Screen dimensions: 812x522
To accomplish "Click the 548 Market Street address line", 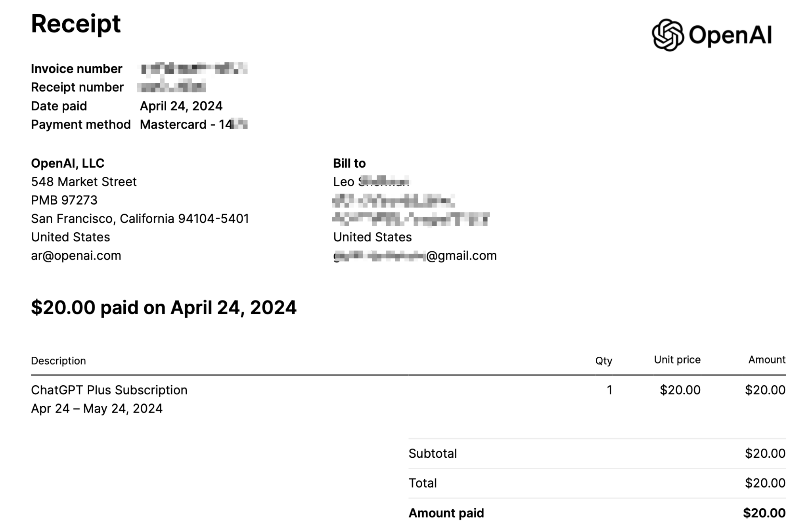I will click(84, 182).
